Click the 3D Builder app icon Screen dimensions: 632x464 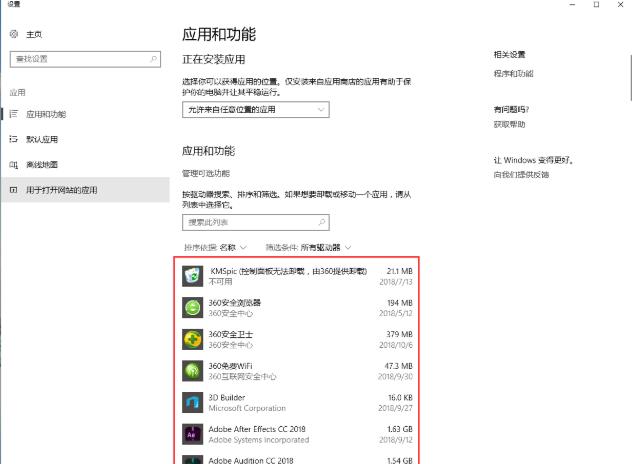[193, 403]
